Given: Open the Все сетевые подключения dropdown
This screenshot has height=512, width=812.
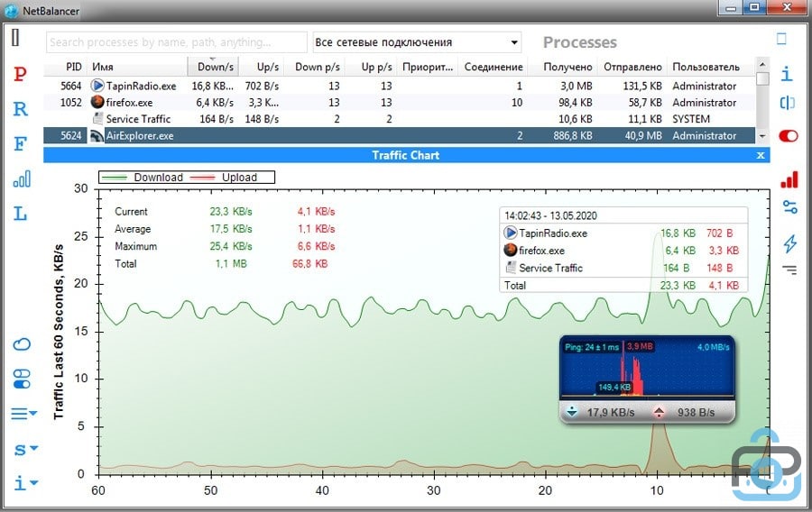Looking at the screenshot, I should [417, 42].
